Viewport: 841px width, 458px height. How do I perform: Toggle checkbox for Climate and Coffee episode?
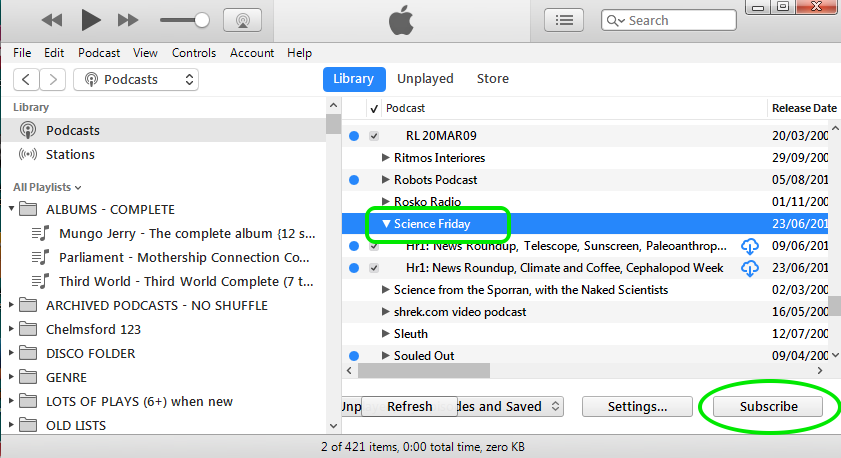click(374, 268)
